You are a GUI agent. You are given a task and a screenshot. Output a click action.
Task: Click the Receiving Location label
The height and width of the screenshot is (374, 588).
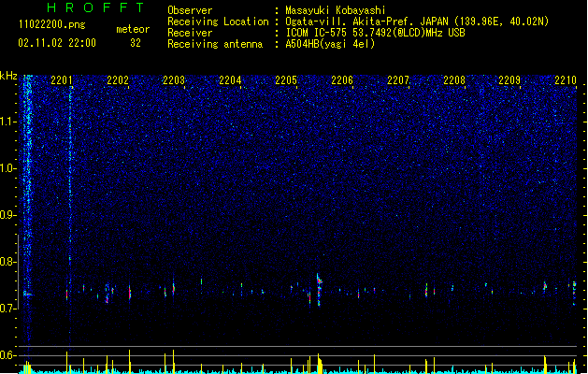click(218, 22)
